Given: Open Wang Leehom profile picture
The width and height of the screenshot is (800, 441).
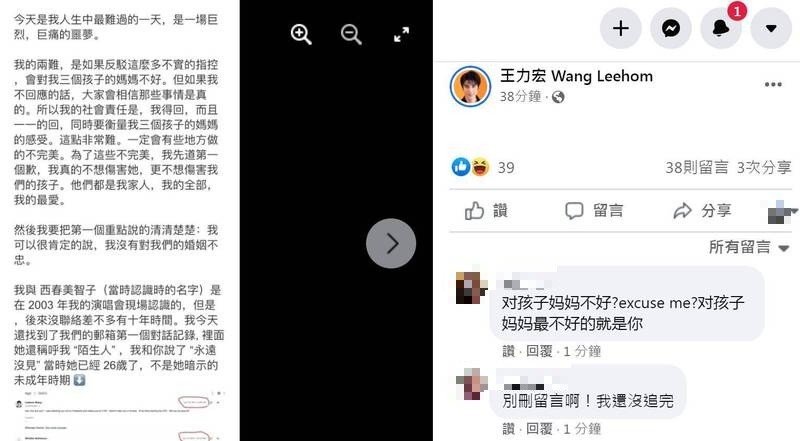Looking at the screenshot, I should click(x=470, y=86).
